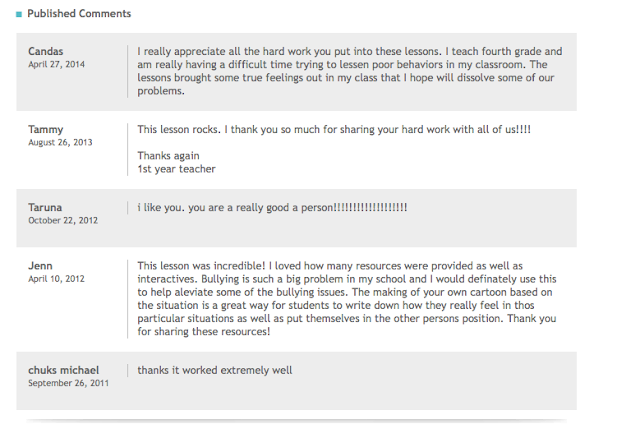Click the date August 26, 2013
Screen dimensions: 640x424
[x=60, y=142]
